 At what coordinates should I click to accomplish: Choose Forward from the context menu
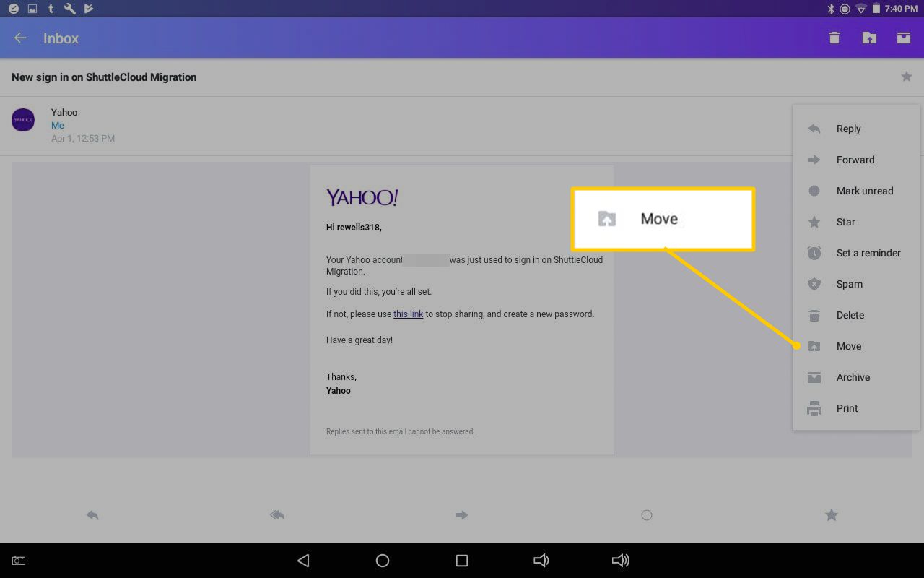856,160
